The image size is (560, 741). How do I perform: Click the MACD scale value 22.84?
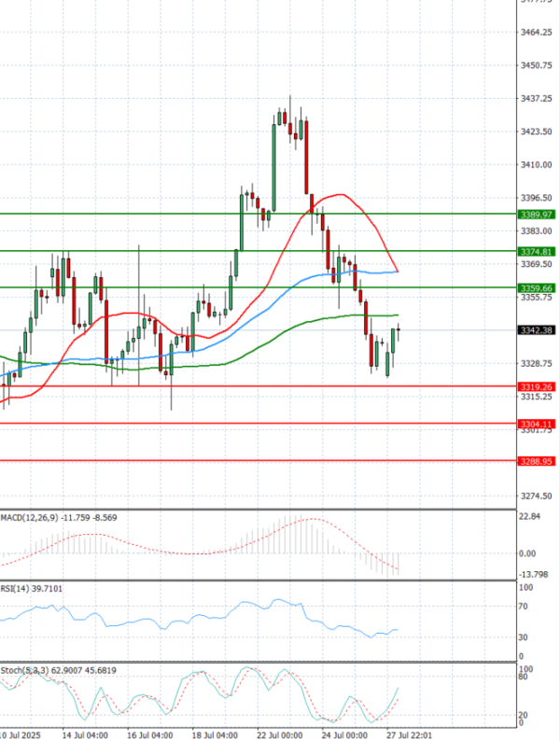point(529,516)
